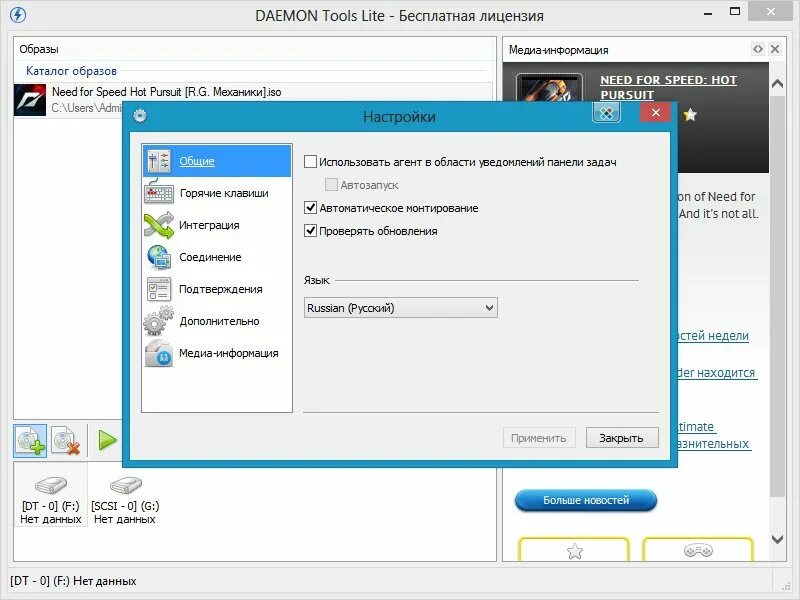This screenshot has width=800, height=600.
Task: Click the add image disc icon
Action: [30, 441]
